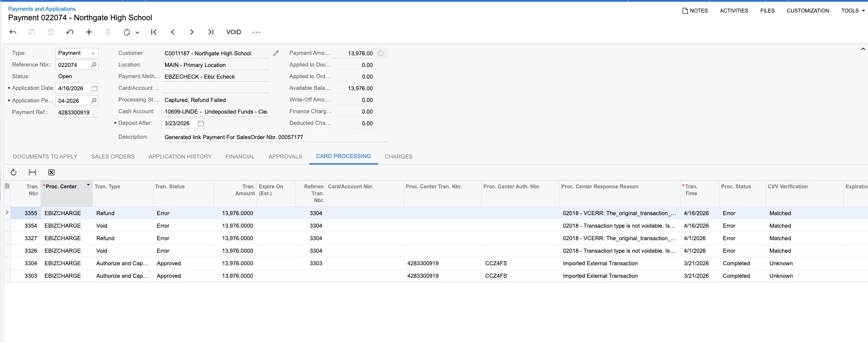Open the TOOLS dropdown menu
This screenshot has width=868, height=343.
853,11
